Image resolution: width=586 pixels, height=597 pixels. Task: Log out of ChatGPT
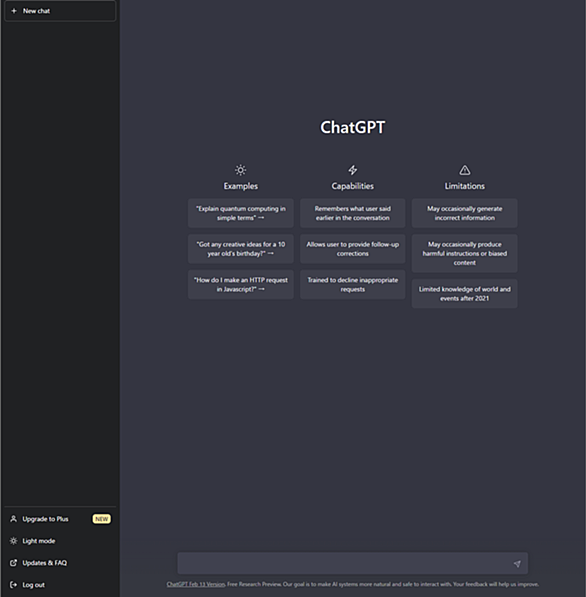pos(60,585)
